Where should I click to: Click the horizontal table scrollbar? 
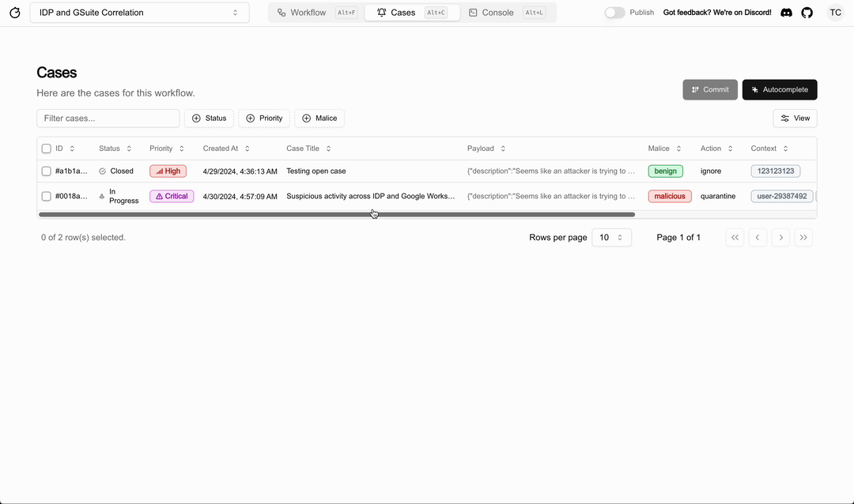point(337,214)
